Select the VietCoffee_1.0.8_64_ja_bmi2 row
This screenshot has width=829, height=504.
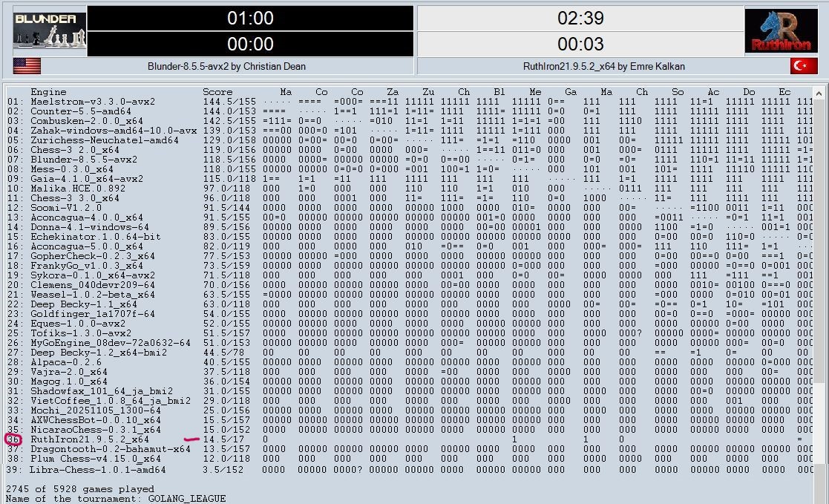click(x=410, y=401)
